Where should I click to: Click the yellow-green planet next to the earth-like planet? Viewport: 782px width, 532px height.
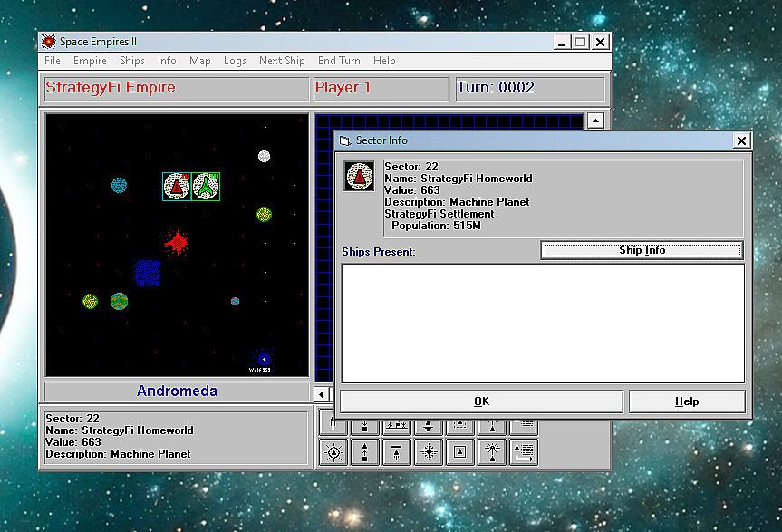tap(91, 301)
